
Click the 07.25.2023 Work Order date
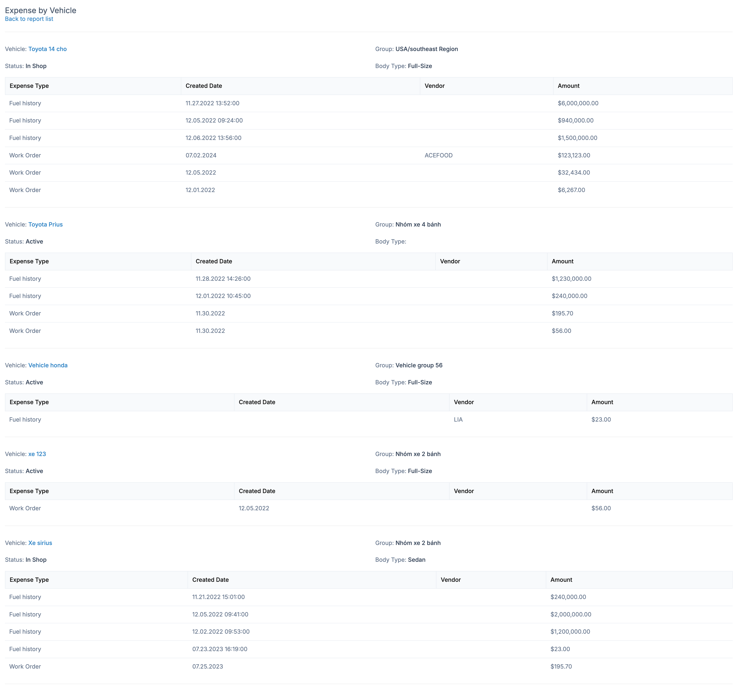click(x=208, y=666)
